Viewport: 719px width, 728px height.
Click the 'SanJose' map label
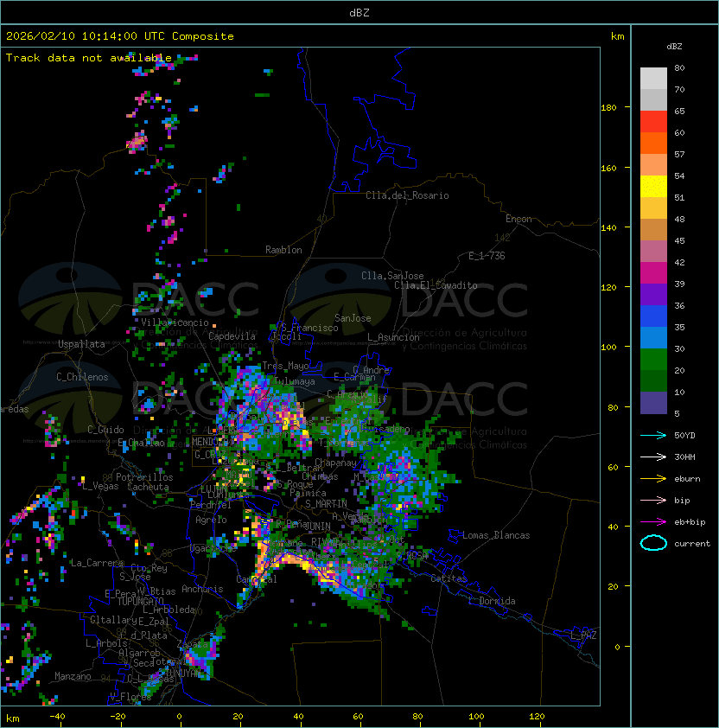point(353,318)
